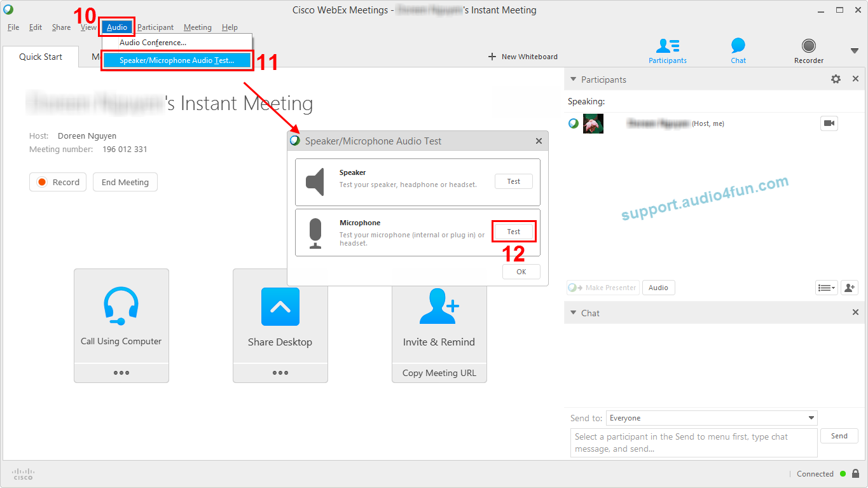Open the Help menu
This screenshot has height=488, width=868.
(230, 27)
